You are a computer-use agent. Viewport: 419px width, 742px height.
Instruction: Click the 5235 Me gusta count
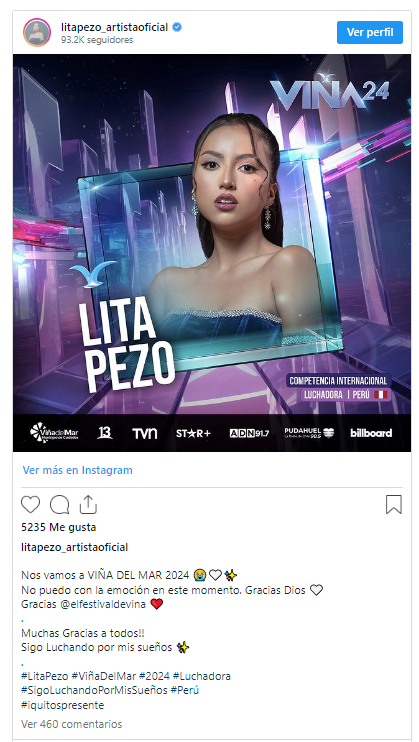[59, 527]
